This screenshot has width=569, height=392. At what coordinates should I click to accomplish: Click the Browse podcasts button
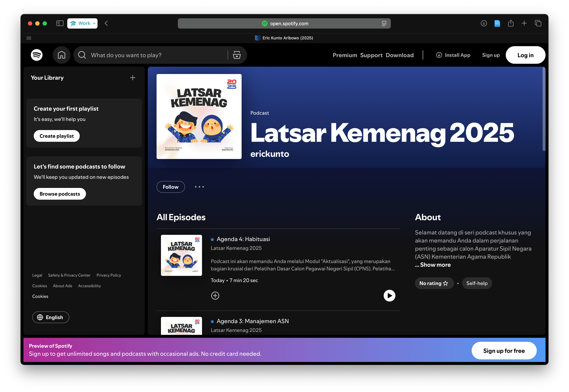[60, 194]
